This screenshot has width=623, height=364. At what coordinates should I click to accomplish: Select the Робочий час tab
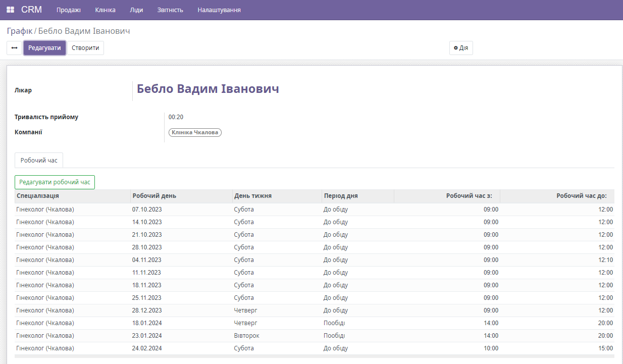(x=39, y=161)
